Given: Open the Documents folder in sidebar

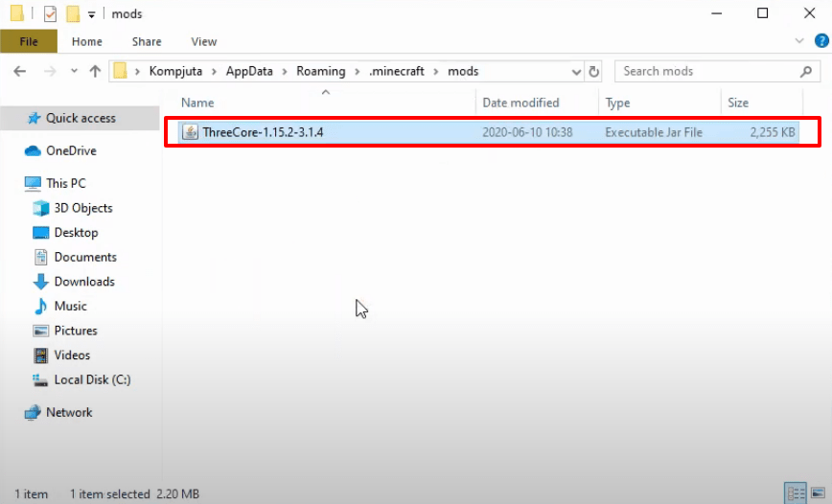Looking at the screenshot, I should tap(85, 257).
